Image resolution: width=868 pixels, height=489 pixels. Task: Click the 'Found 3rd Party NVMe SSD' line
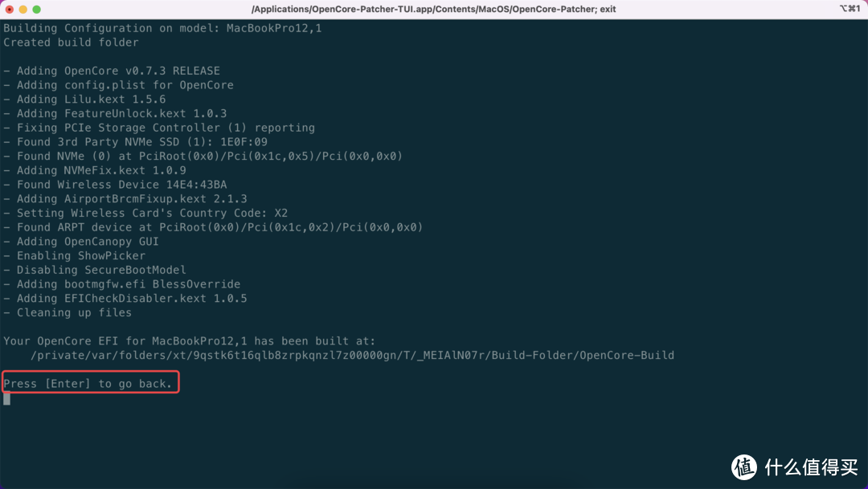136,142
